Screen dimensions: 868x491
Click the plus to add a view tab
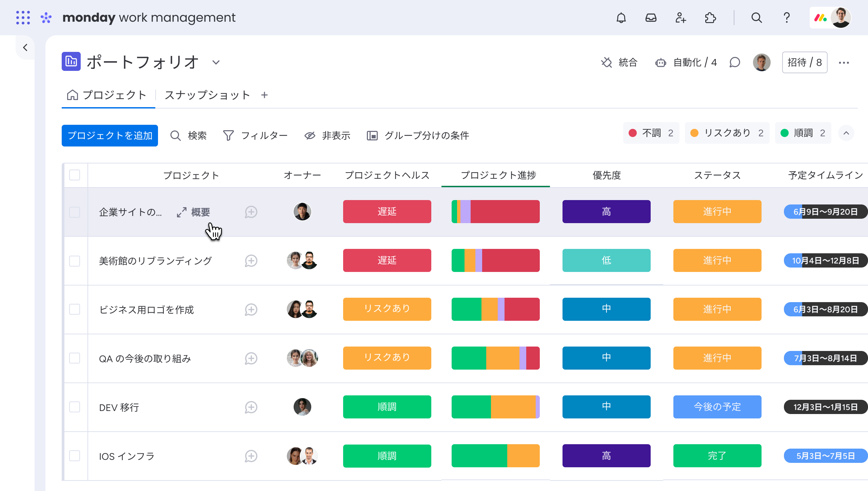coord(264,95)
